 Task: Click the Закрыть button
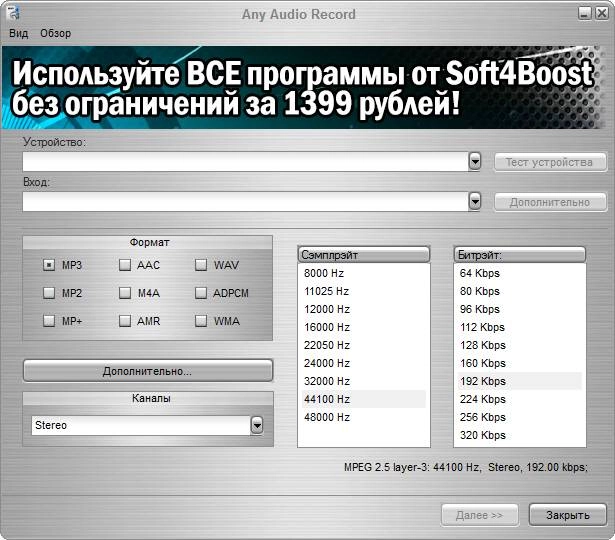coord(568,515)
